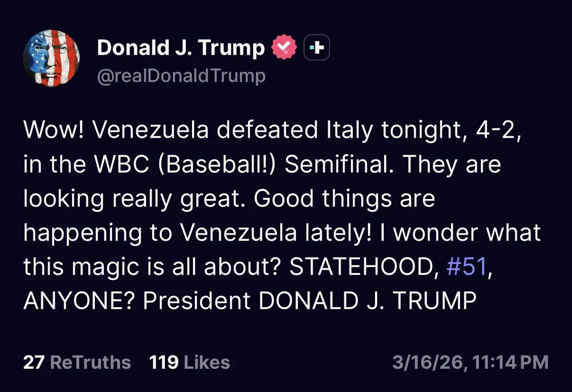
Task: View the 27 ReTruths list
Action: tap(77, 362)
